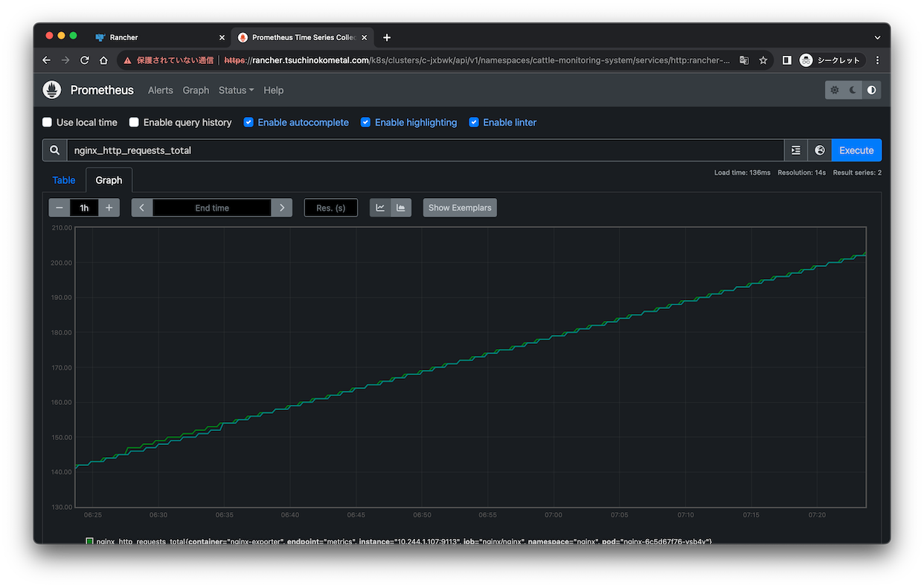Open the Help page
Image resolution: width=924 pixels, height=588 pixels.
(x=273, y=90)
